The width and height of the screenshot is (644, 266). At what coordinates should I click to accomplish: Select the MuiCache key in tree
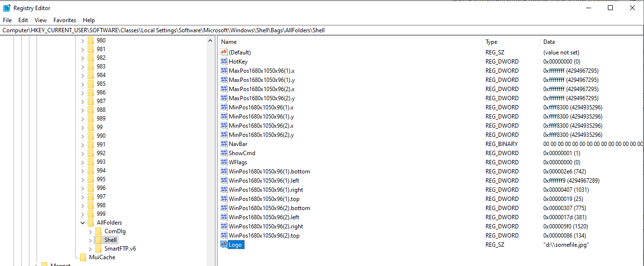(102, 257)
